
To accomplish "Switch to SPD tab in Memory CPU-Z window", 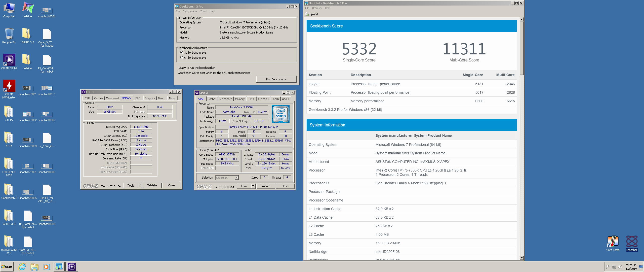I will tap(138, 98).
